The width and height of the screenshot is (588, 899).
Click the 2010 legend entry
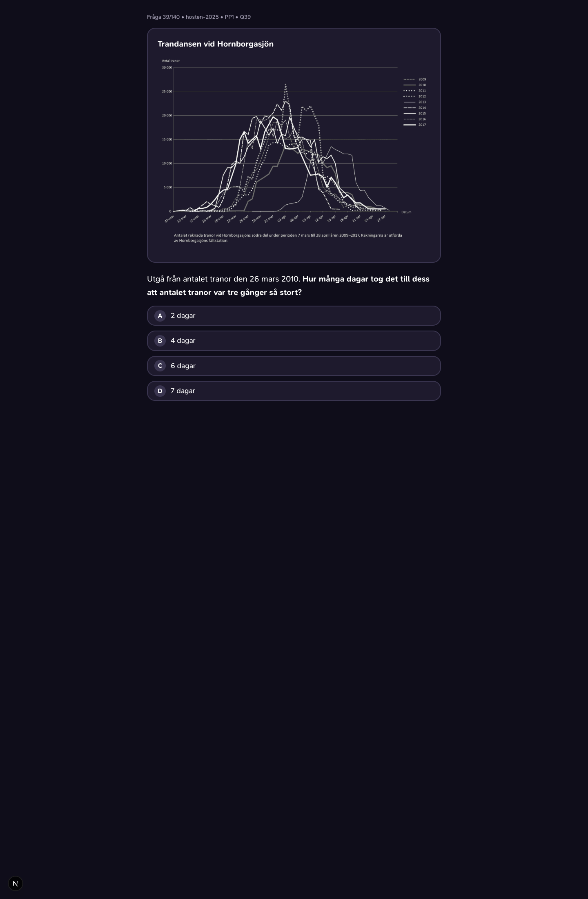(415, 85)
